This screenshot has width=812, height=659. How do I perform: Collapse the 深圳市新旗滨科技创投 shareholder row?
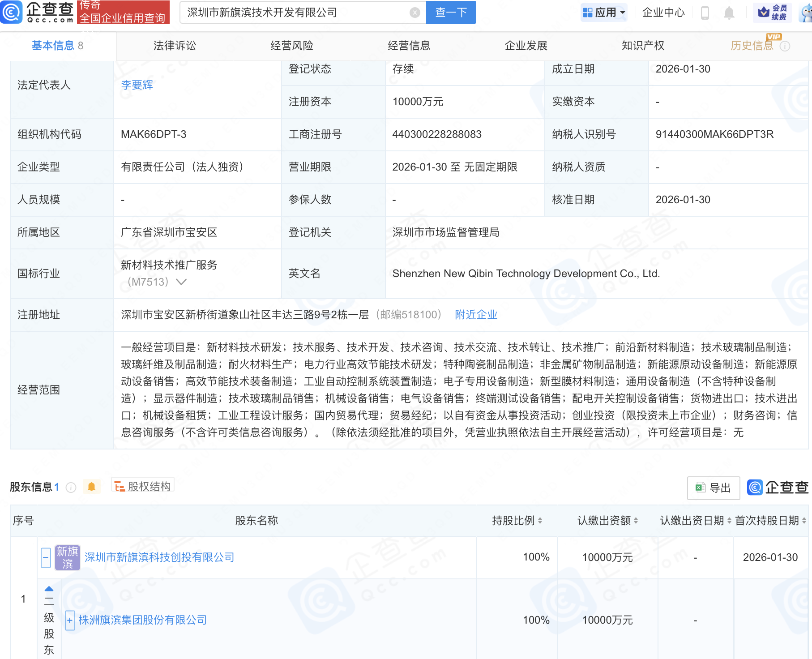point(46,558)
